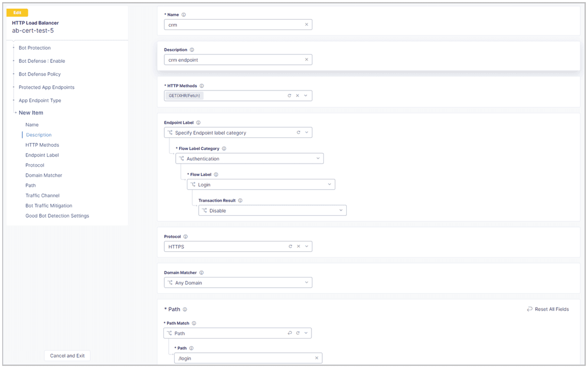Image resolution: width=588 pixels, height=368 pixels.
Task: Select New Item in sidebar tree
Action: point(30,113)
